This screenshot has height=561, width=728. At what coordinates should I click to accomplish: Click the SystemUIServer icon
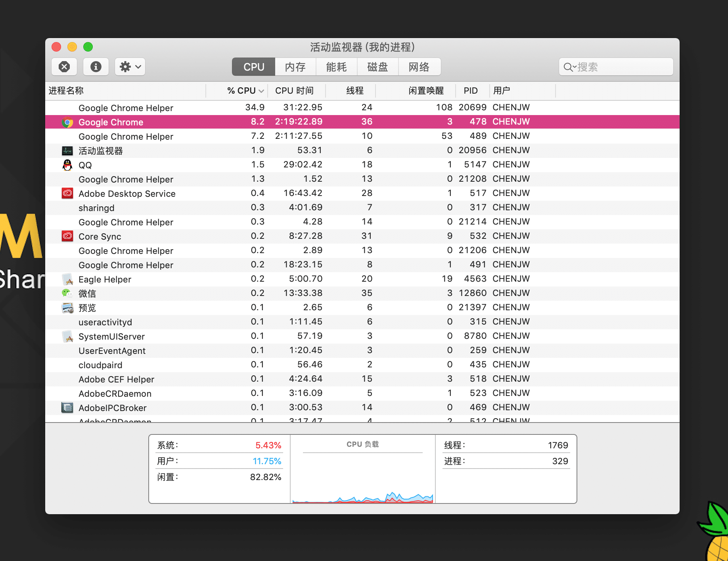pos(67,336)
